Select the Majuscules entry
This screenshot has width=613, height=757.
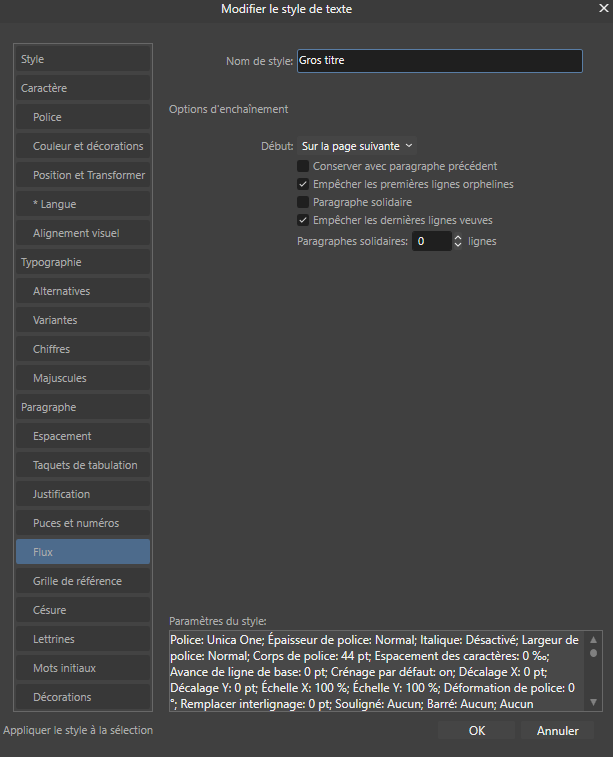click(83, 378)
